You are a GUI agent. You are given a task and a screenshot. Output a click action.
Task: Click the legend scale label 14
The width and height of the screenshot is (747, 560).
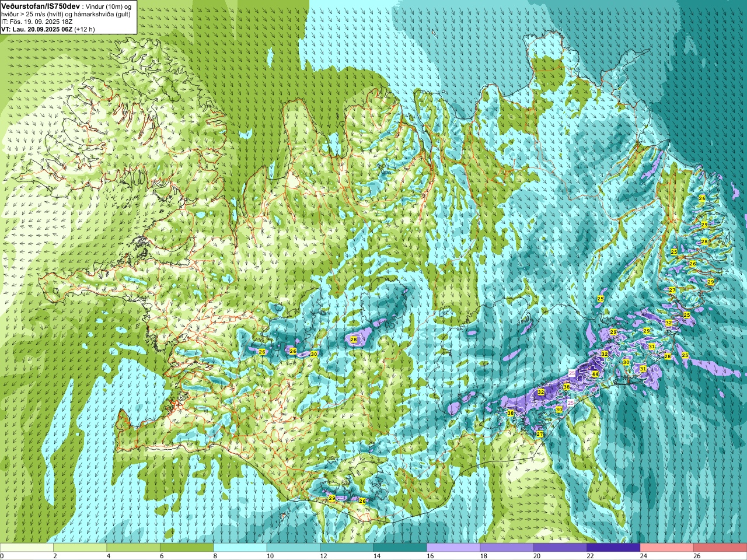pos(376,556)
